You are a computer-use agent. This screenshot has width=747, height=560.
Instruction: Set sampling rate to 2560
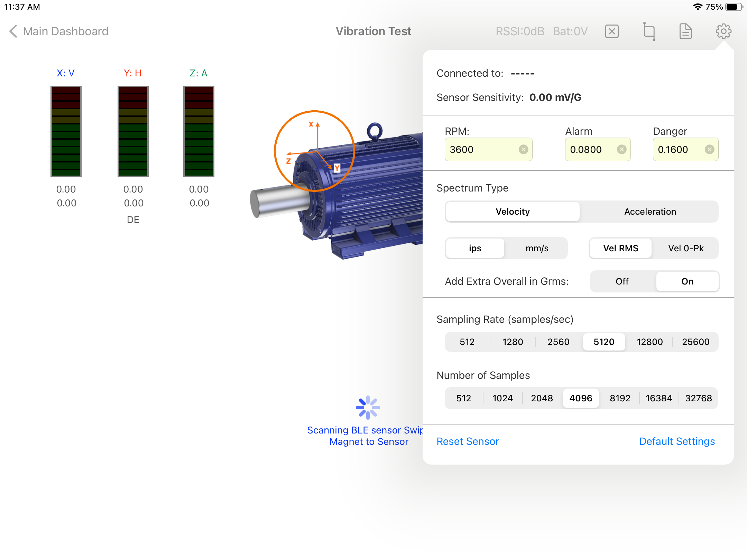tap(558, 342)
